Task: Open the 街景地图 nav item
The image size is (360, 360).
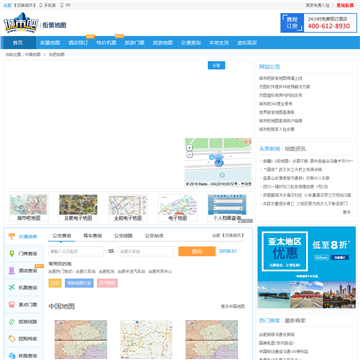Action: click(50, 43)
